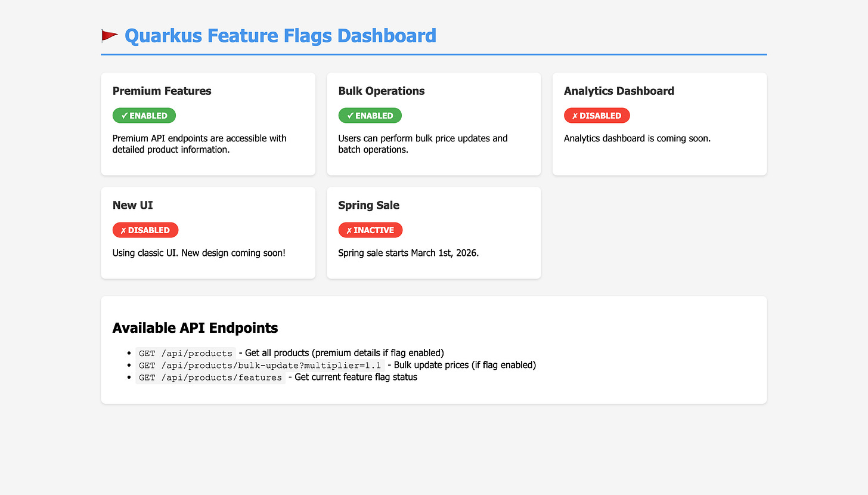This screenshot has height=495, width=868.
Task: Click the red flag icon in header
Action: (x=109, y=36)
